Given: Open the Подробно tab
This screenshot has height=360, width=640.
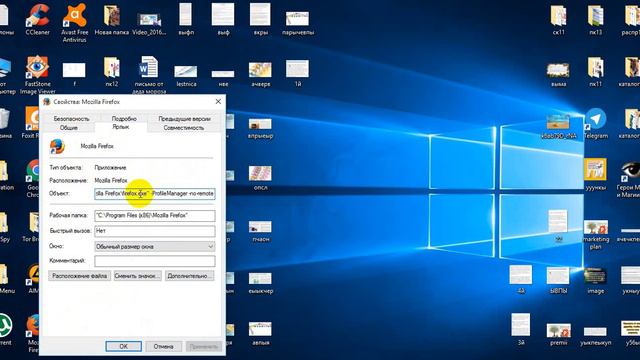Looking at the screenshot, I should click(x=124, y=119).
